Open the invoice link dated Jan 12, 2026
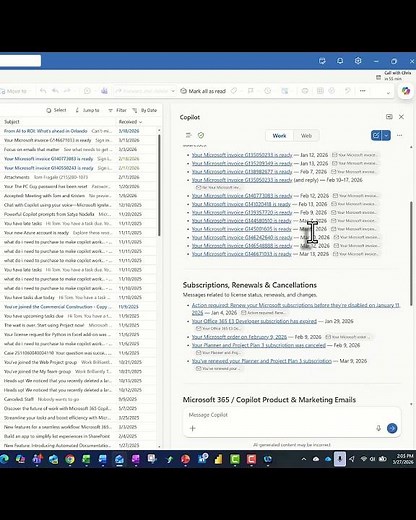This screenshot has width=416, height=520. 242,155
